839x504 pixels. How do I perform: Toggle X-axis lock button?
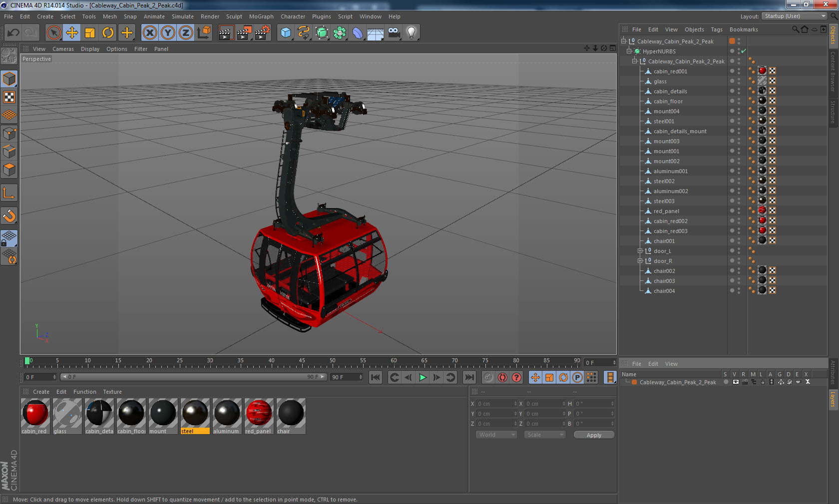tap(150, 33)
